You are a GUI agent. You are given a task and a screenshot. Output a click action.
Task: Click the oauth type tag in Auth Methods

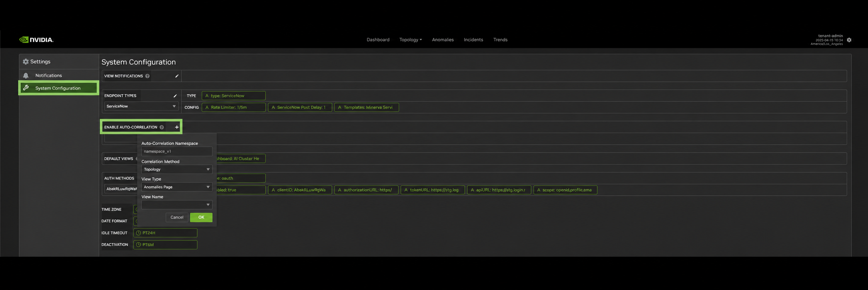pos(241,178)
